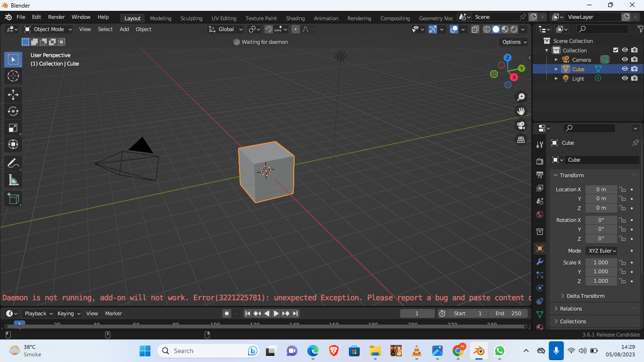Select the Scale tool

(13, 128)
